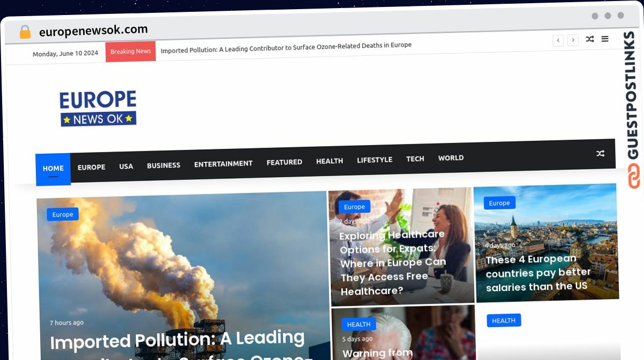The height and width of the screenshot is (360, 644).
Task: Click the europenewsok.com address text
Action: click(x=93, y=31)
